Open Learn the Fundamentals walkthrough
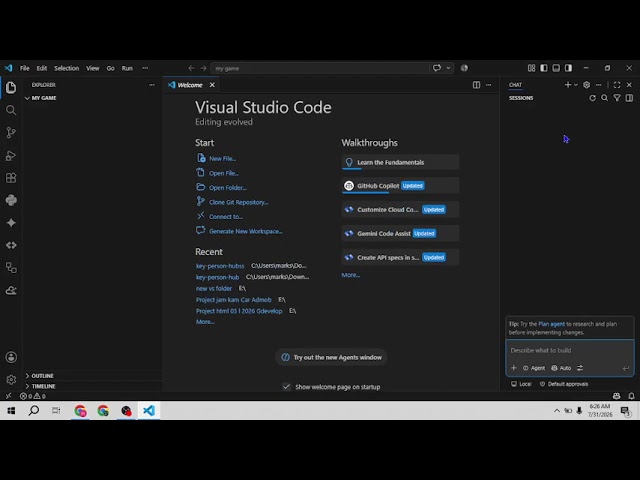This screenshot has height=480, width=640. coord(400,162)
